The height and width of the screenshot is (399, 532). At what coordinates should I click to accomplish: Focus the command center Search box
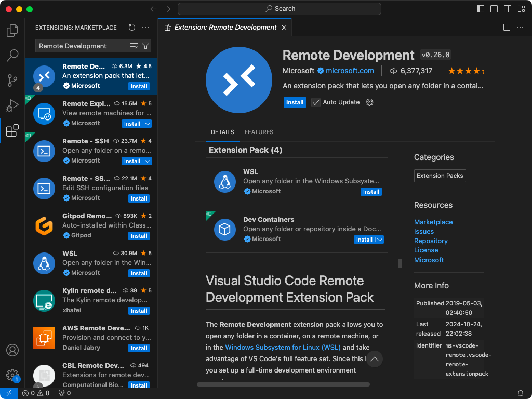tap(279, 9)
